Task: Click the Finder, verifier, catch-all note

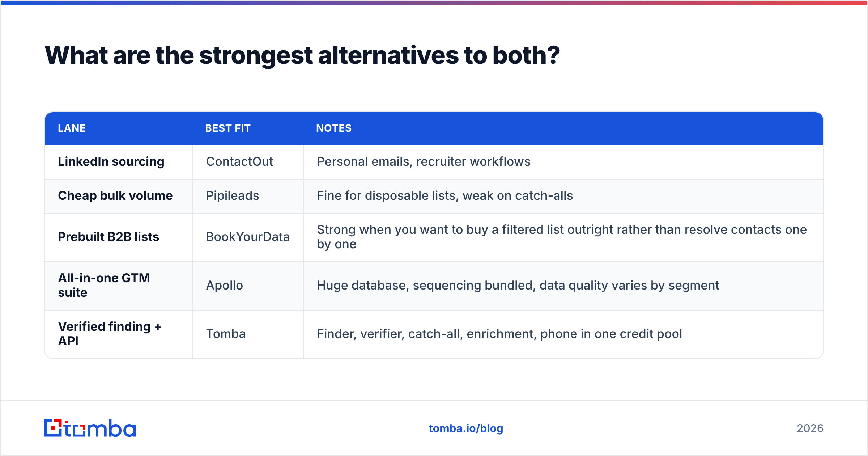Action: [x=499, y=334]
